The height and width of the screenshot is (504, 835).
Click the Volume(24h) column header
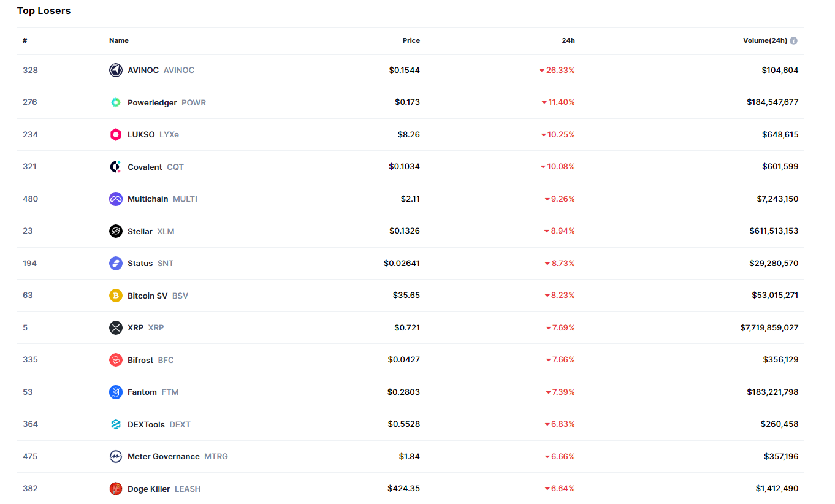(764, 40)
